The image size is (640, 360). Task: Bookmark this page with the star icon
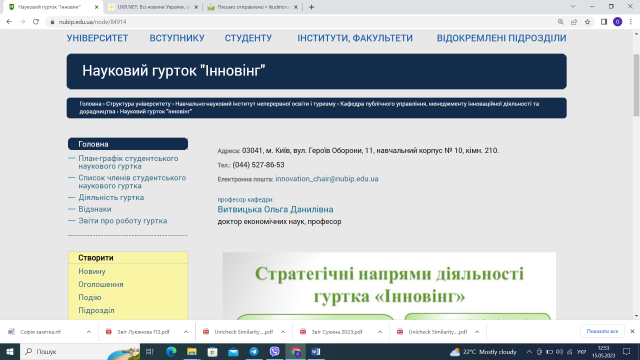point(587,22)
